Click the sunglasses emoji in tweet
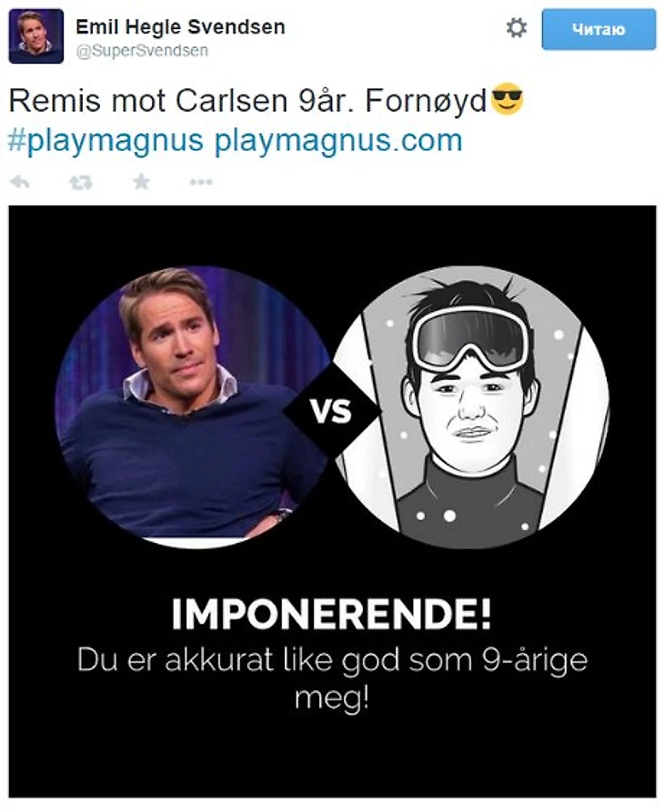This screenshot has height=812, width=664. (x=507, y=99)
